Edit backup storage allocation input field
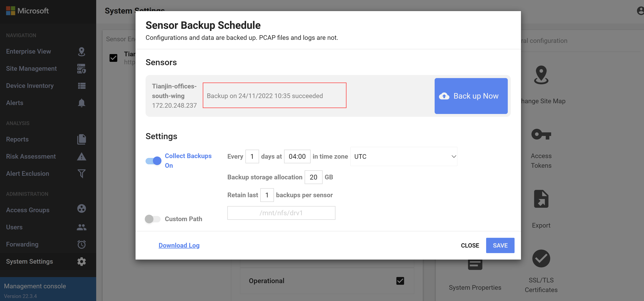644x301 pixels. pos(313,177)
